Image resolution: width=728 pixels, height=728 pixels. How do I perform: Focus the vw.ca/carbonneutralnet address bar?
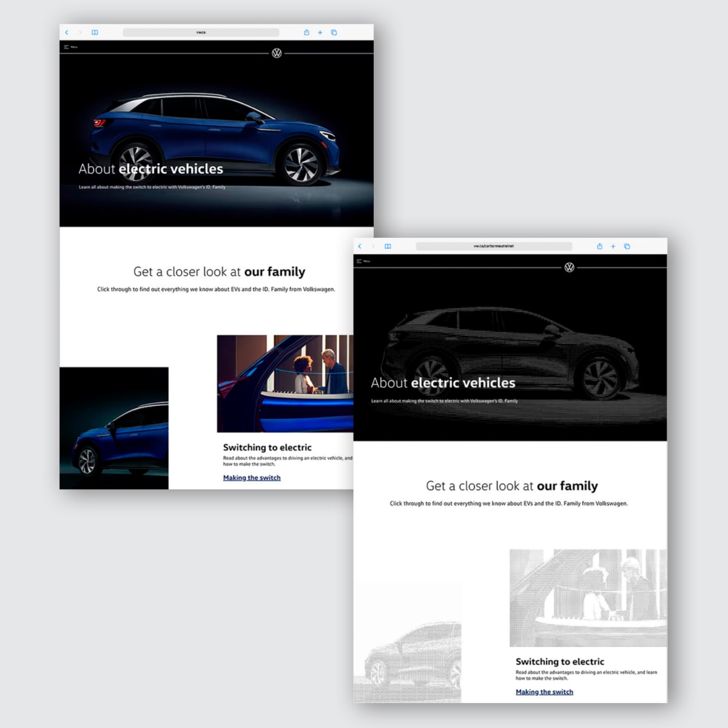point(494,246)
